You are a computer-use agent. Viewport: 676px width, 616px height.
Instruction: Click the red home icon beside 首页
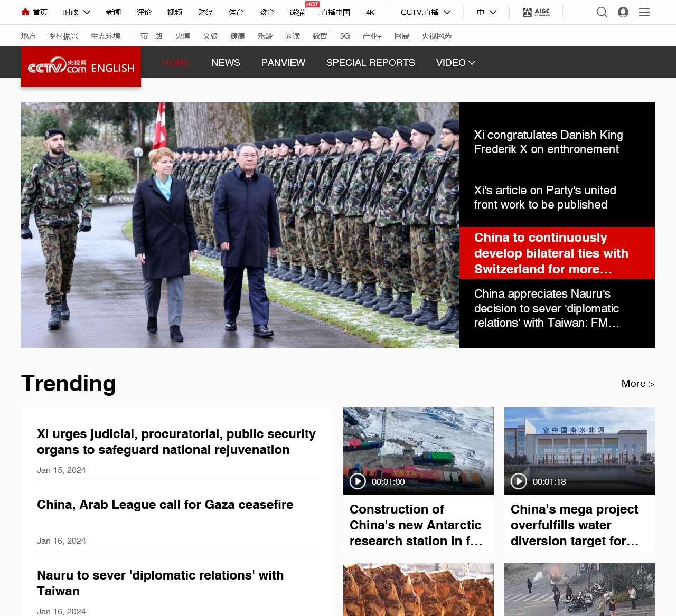tap(25, 12)
